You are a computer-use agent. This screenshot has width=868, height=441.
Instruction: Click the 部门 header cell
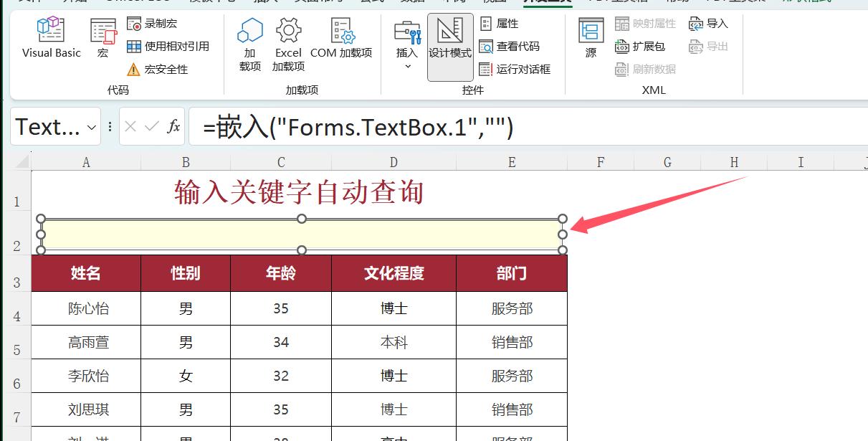point(512,273)
